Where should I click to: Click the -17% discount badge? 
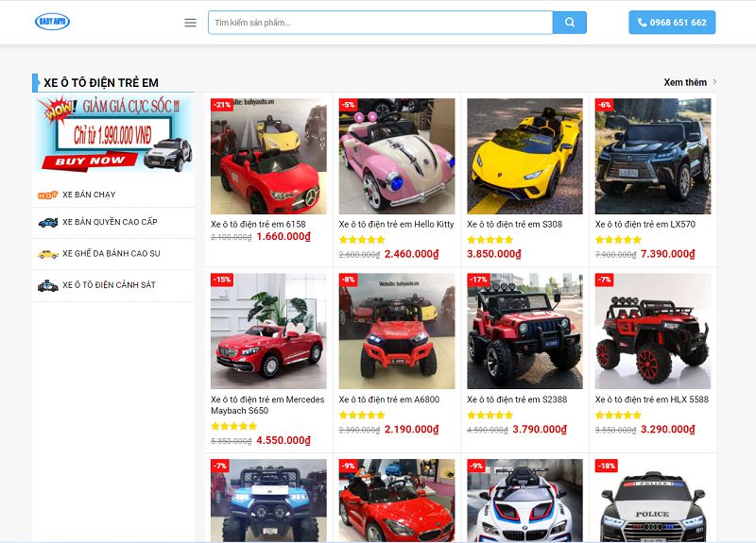(478, 280)
